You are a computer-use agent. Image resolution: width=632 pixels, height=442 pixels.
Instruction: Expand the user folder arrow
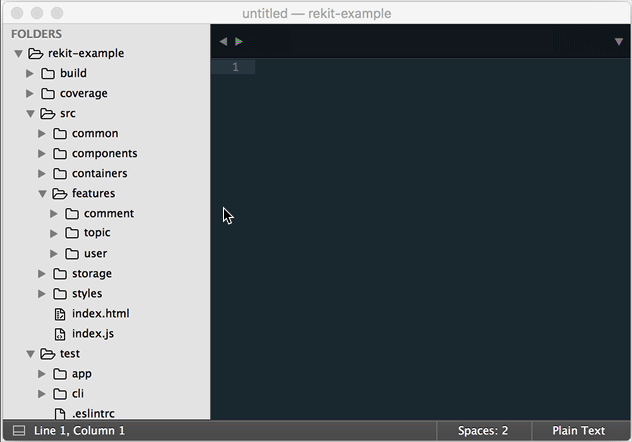pos(54,254)
